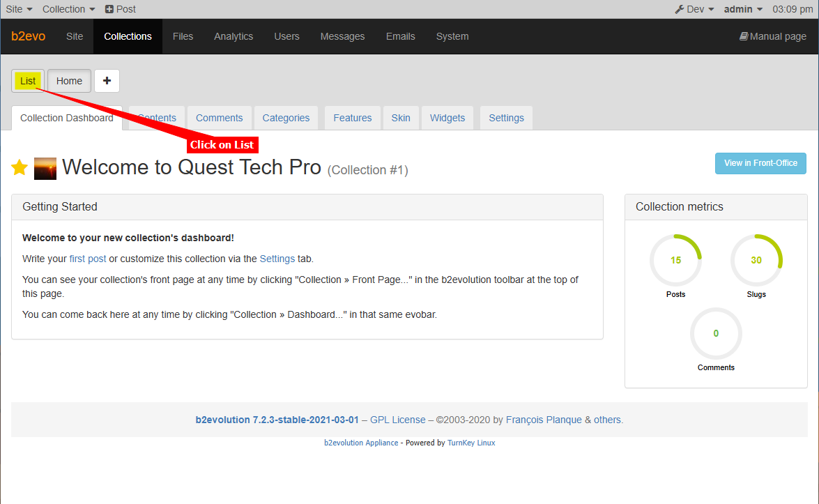
Task: Switch to the Comments tab
Action: click(219, 118)
